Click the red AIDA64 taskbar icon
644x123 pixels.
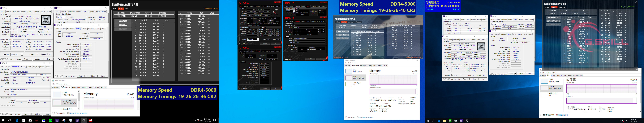(91, 120)
